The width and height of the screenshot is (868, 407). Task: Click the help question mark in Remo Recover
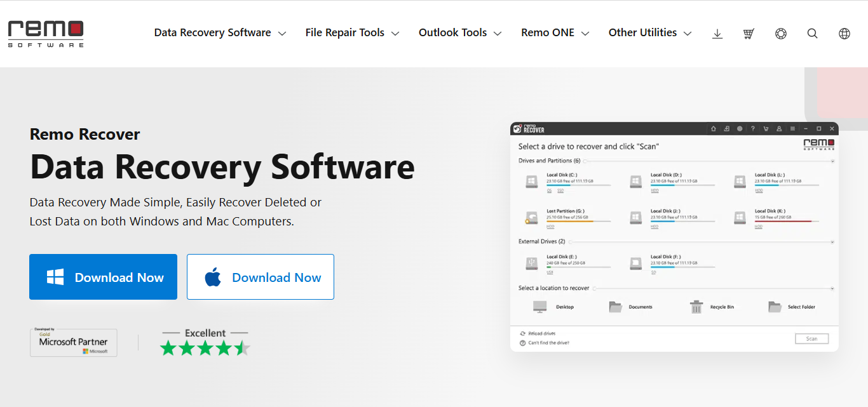753,129
